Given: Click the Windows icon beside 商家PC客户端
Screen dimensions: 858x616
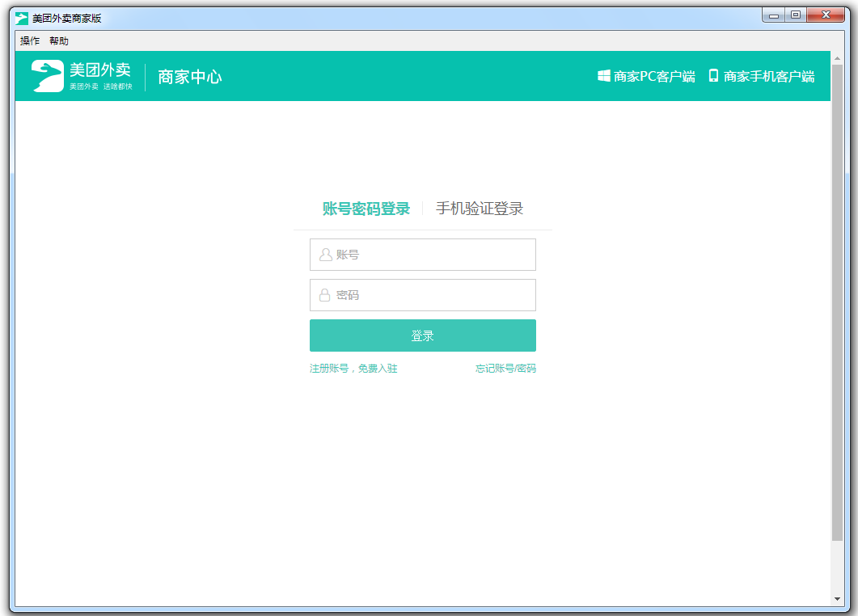Looking at the screenshot, I should click(x=603, y=76).
